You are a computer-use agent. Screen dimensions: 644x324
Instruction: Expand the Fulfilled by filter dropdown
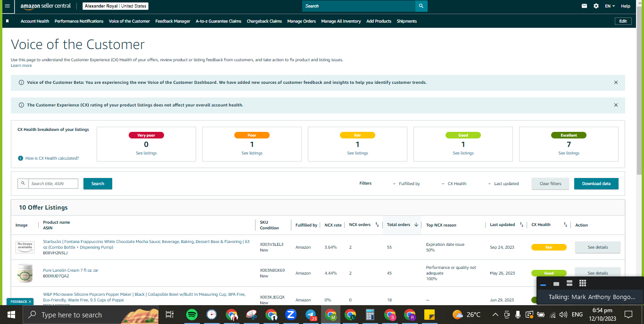pos(406,184)
